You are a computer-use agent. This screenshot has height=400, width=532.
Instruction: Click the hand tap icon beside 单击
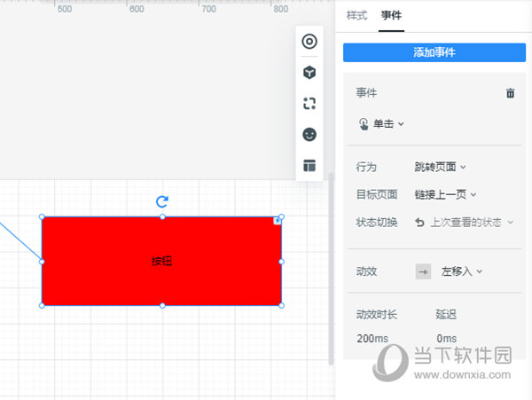click(364, 124)
